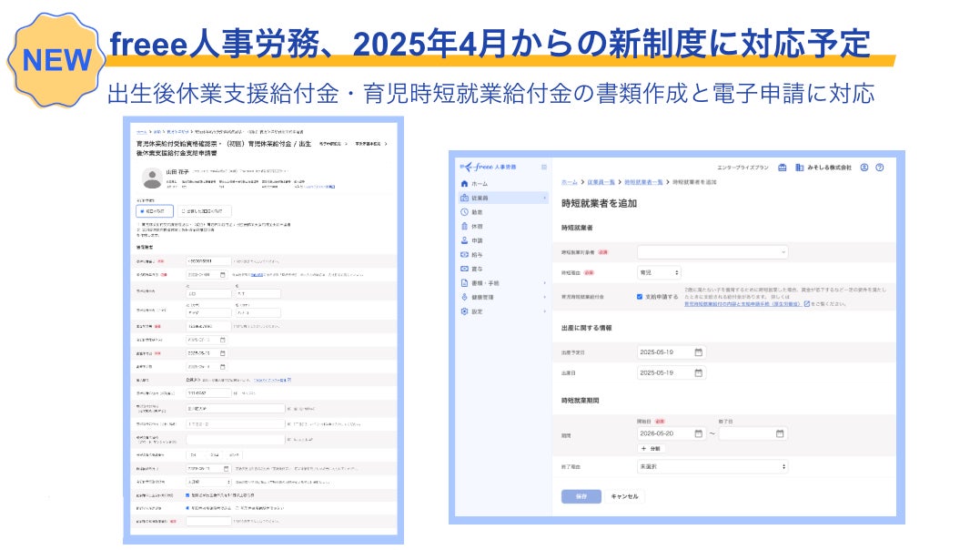Open the help question mark icon
Image resolution: width=980 pixels, height=550 pixels.
(x=880, y=167)
